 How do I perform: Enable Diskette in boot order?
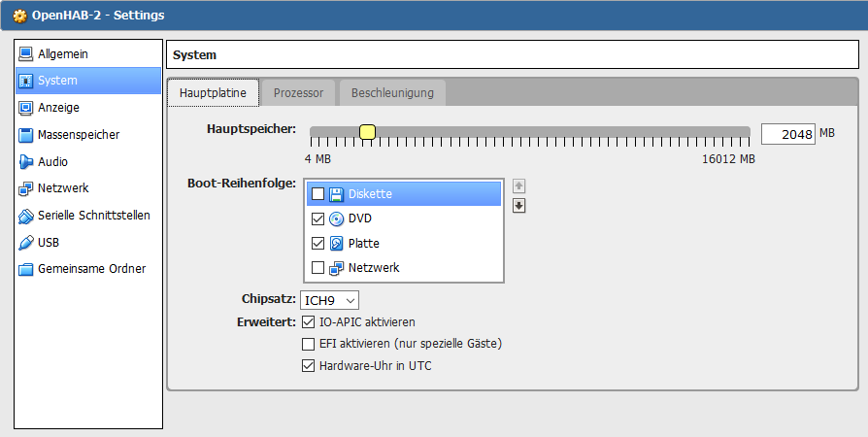point(317,194)
